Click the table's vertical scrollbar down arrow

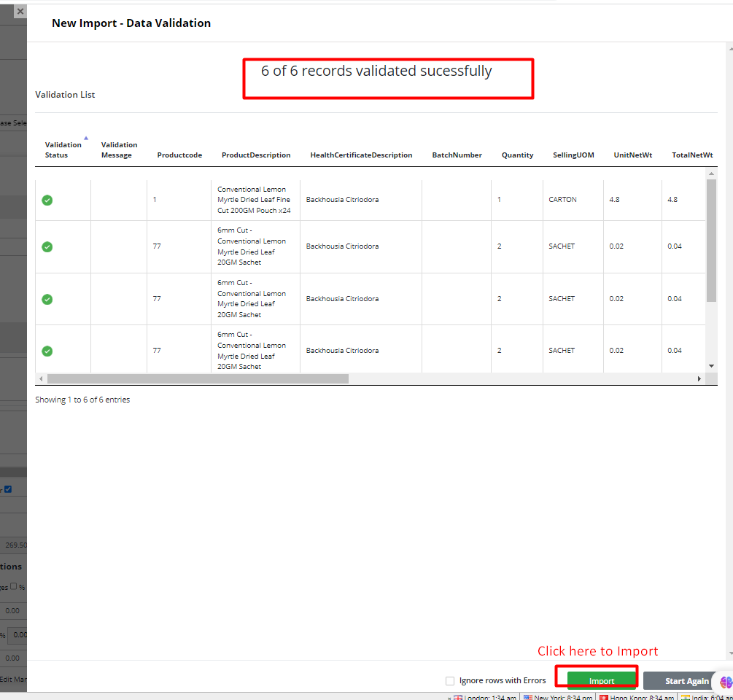(x=711, y=366)
